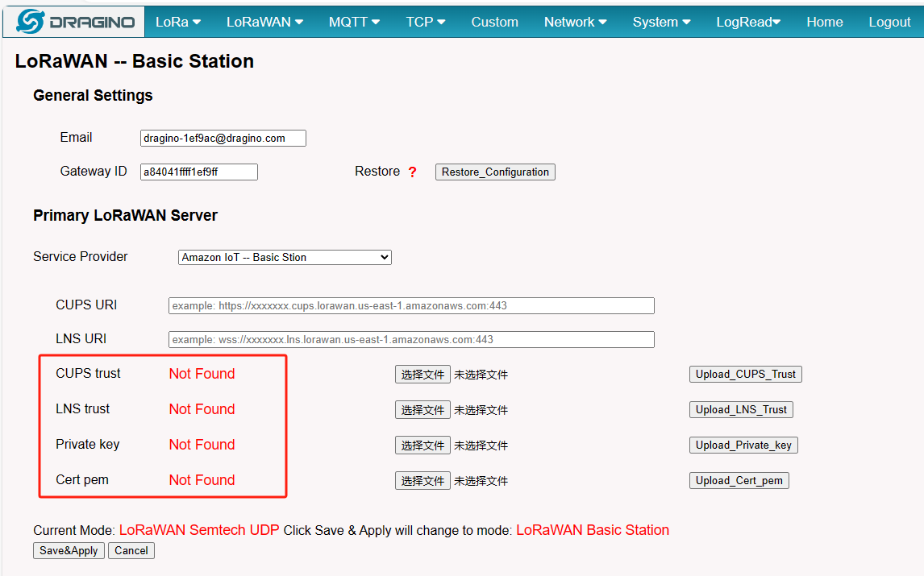The height and width of the screenshot is (576, 924).
Task: Open the LoRaWAN dropdown menu
Action: click(x=264, y=22)
